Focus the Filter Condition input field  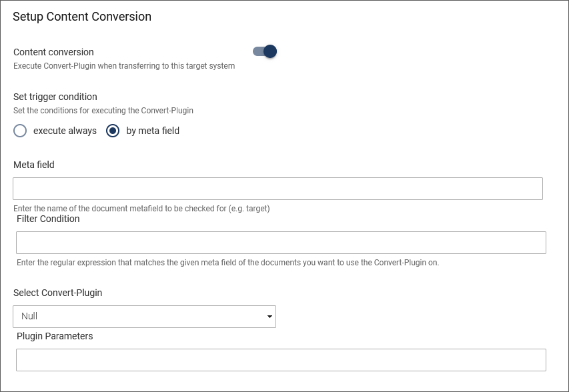pyautogui.click(x=281, y=243)
